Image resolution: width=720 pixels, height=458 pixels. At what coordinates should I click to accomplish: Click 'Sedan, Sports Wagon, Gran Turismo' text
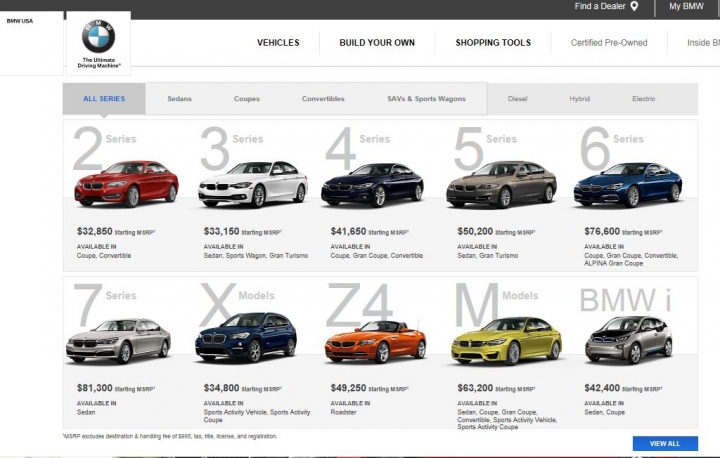(x=256, y=255)
